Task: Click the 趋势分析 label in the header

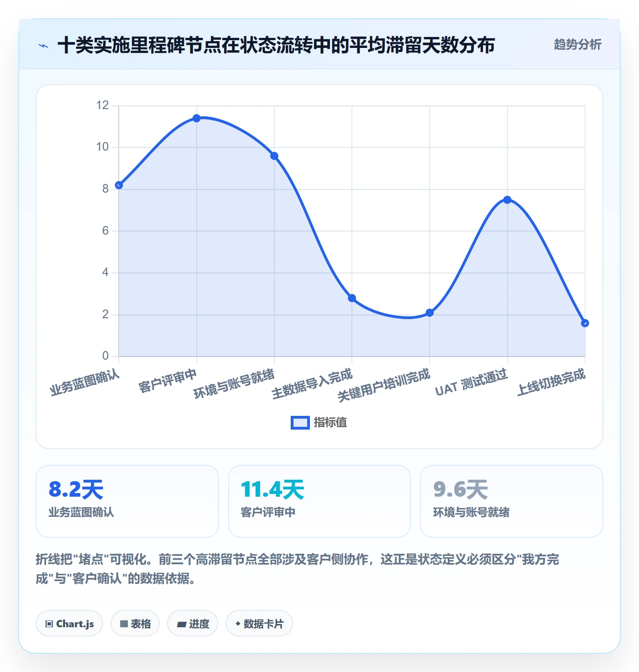Action: pyautogui.click(x=577, y=45)
